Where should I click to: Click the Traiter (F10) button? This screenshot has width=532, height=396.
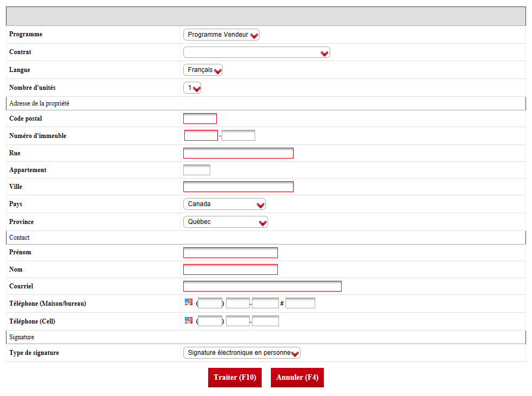click(235, 377)
